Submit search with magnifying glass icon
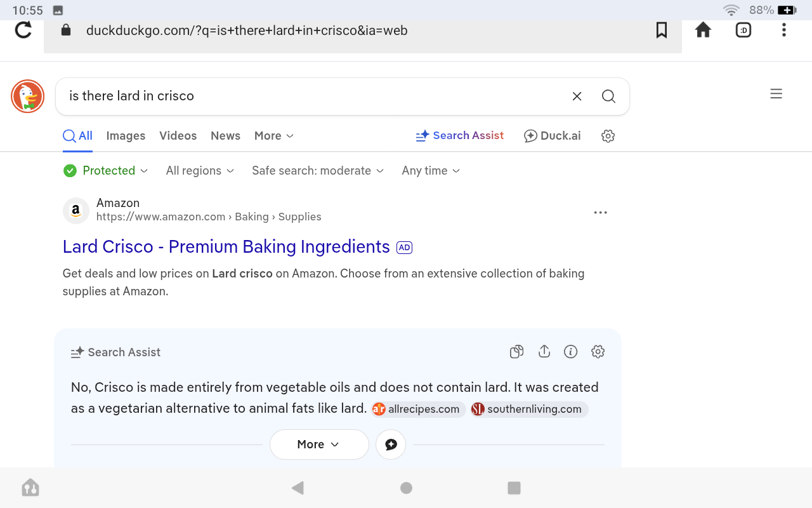The image size is (812, 508). click(608, 97)
